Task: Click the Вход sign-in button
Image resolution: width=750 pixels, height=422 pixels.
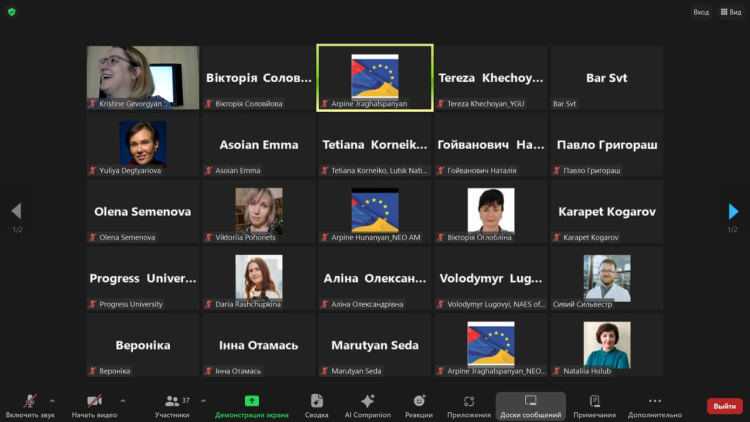Action: click(701, 12)
